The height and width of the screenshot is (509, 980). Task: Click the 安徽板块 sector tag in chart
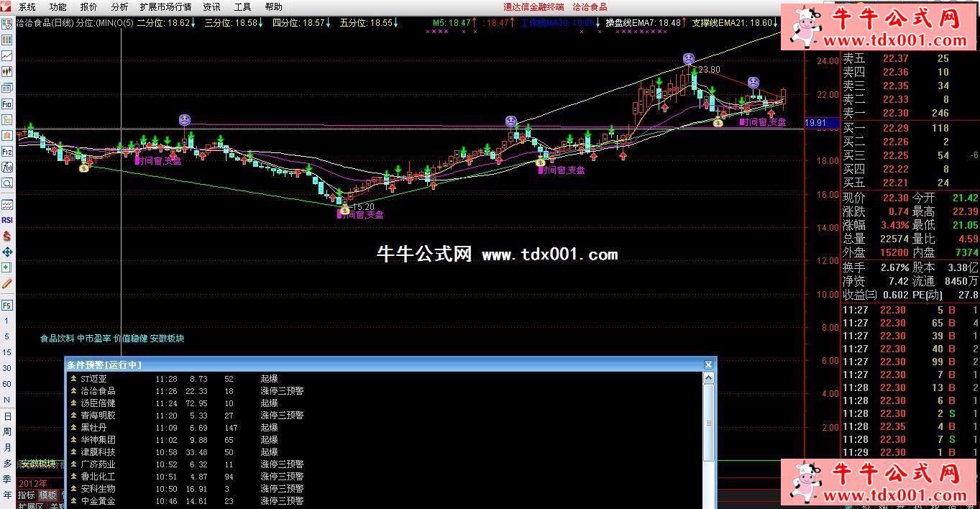[x=168, y=338]
